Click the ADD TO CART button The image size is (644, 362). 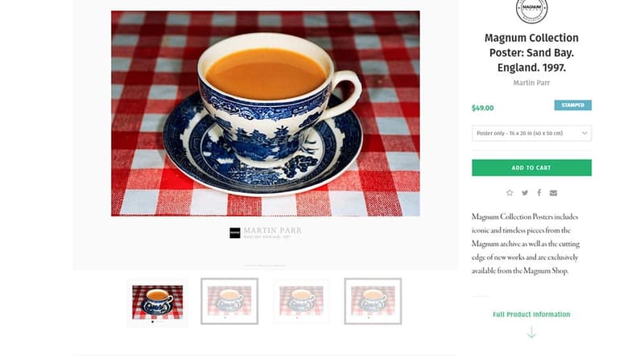coord(531,167)
